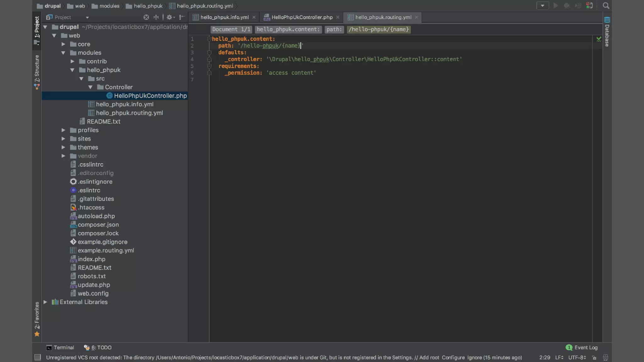
Task: Expand the core folder
Action: pos(63,44)
